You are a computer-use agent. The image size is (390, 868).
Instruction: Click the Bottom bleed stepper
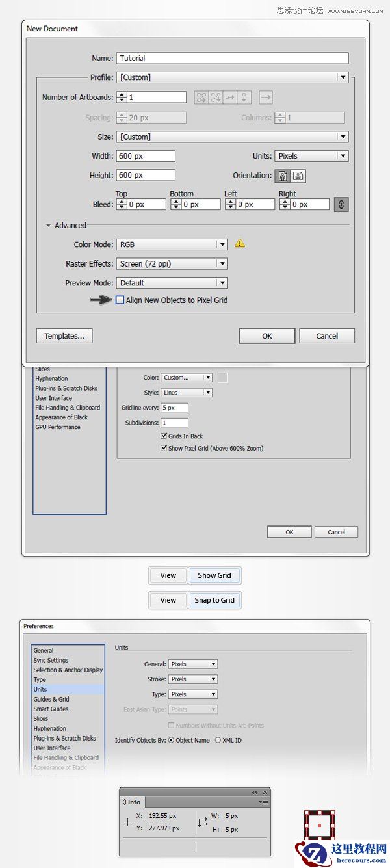pos(175,204)
